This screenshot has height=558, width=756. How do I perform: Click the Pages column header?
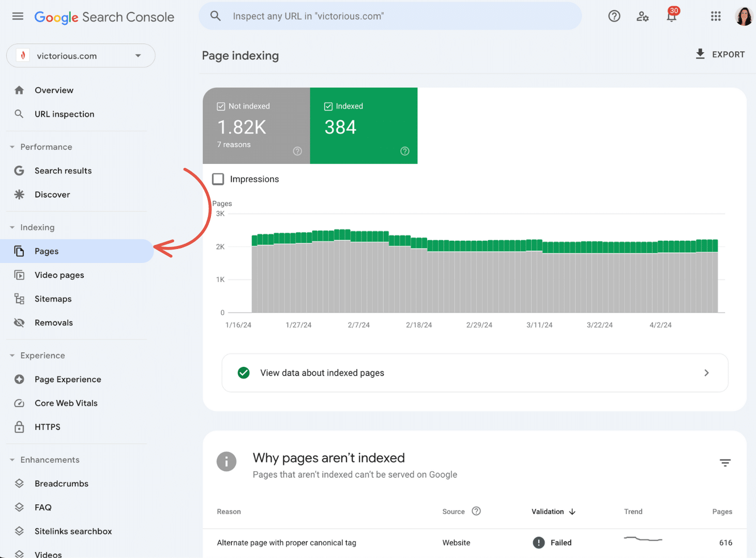[722, 512]
